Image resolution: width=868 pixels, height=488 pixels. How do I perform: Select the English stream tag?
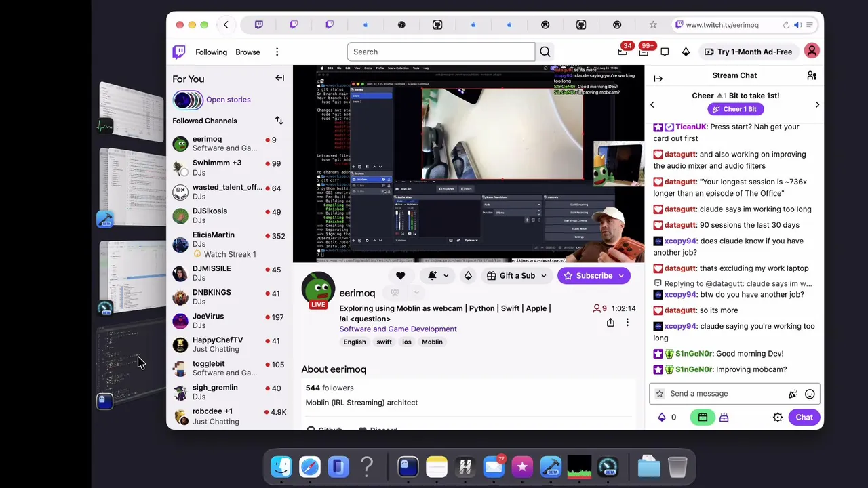point(355,342)
